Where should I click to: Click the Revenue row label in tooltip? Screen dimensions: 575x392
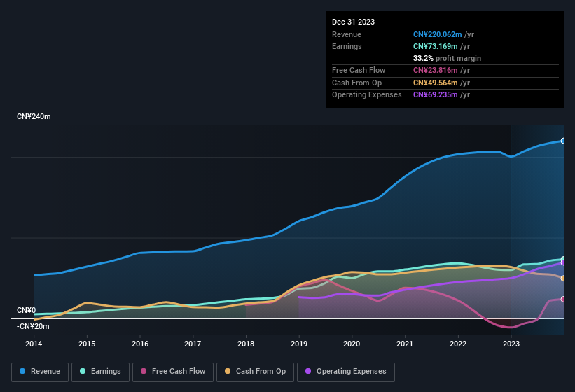pos(347,34)
